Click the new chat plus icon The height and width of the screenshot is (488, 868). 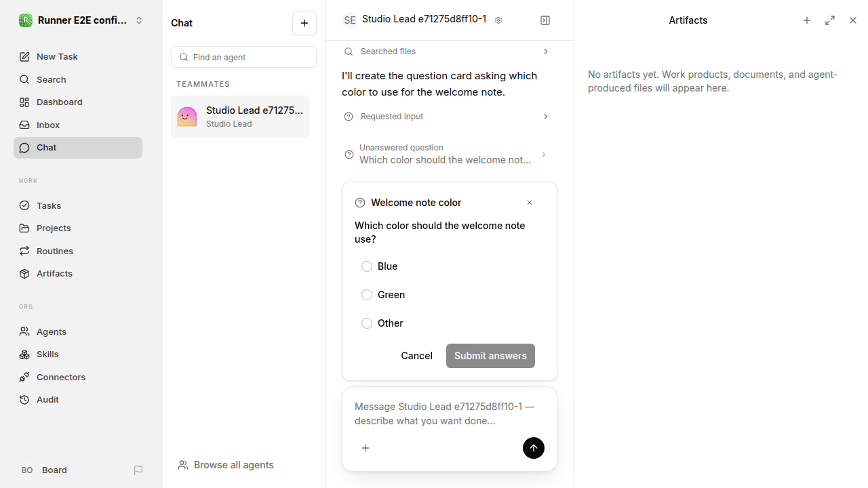[304, 23]
